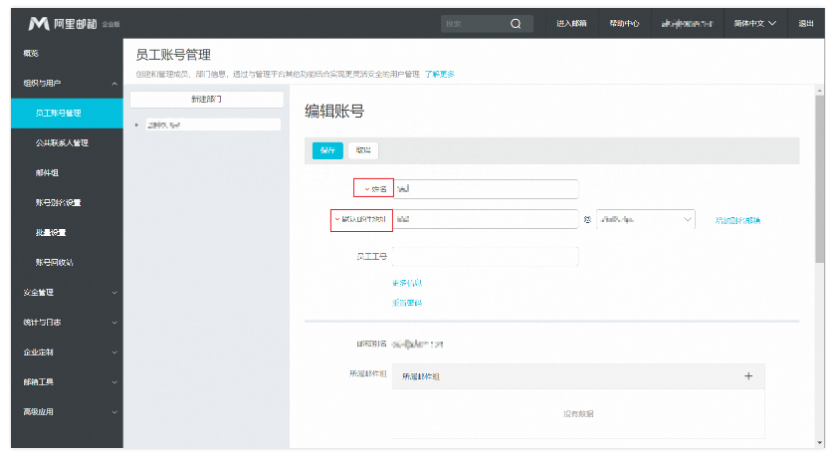Viewport: 839px width, 465px height.
Task: Click the 新建部门 button
Action: pyautogui.click(x=206, y=100)
